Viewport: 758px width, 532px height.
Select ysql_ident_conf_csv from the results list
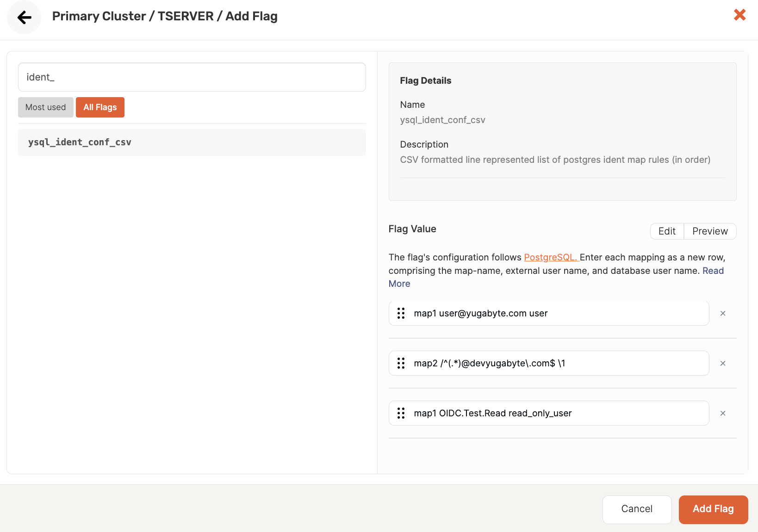79,142
